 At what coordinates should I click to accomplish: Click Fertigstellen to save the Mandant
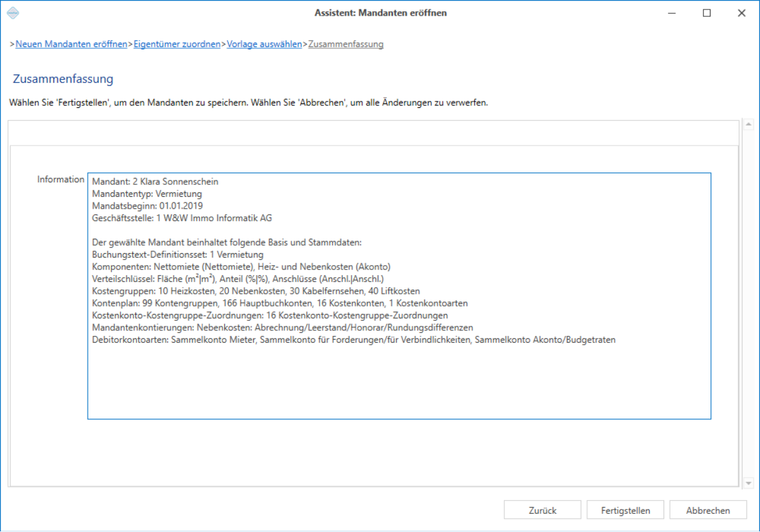(625, 510)
